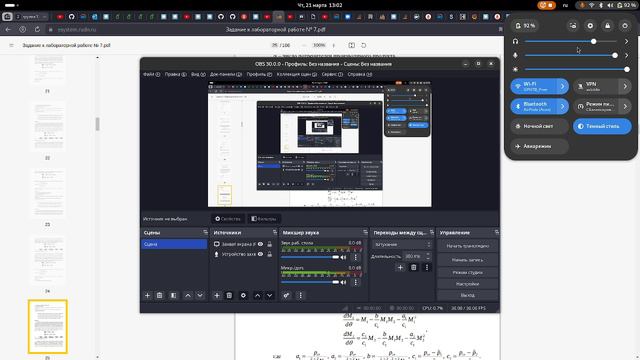The height and width of the screenshot is (360, 640).
Task: Open mixer options three-dot menu at mixer bottom
Action: coord(300,295)
